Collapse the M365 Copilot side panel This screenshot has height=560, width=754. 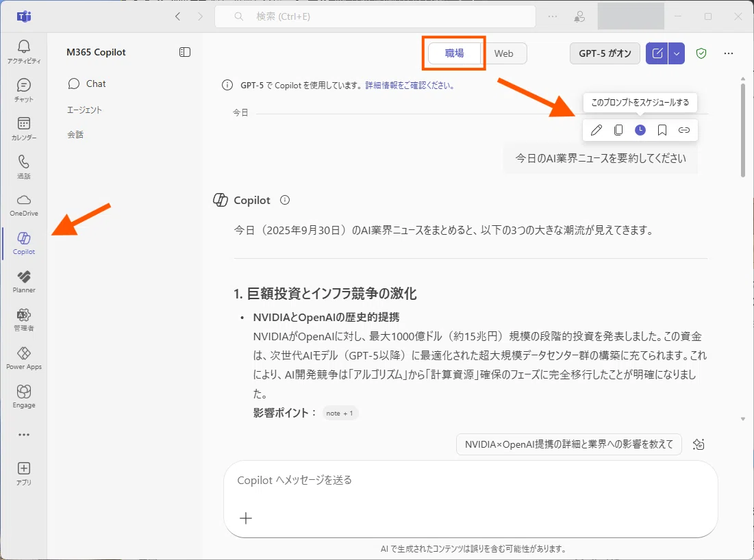pyautogui.click(x=185, y=52)
